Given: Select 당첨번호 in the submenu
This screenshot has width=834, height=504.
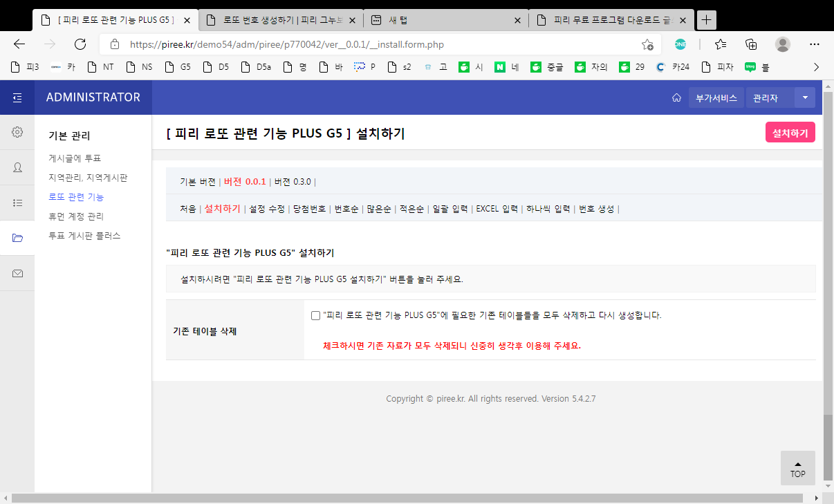Looking at the screenshot, I should point(309,209).
